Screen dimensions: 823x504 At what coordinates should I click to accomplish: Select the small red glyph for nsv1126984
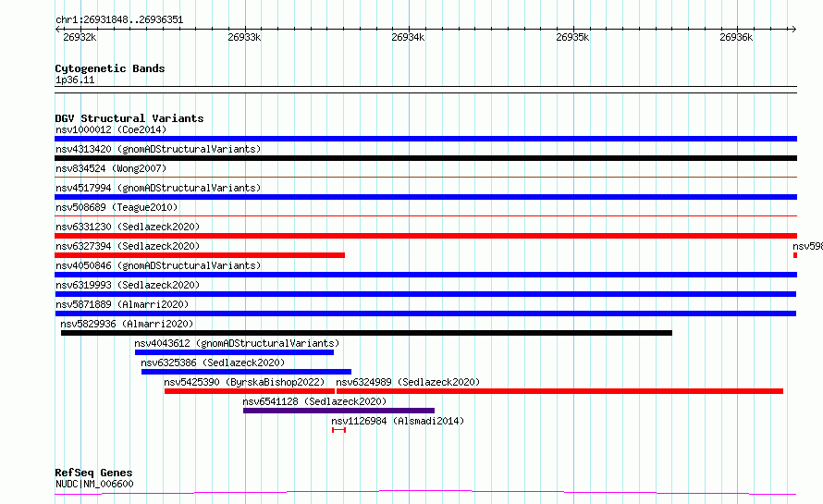338,430
